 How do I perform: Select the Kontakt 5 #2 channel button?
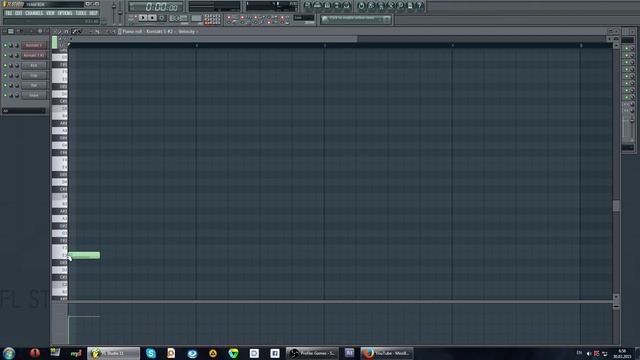pyautogui.click(x=34, y=55)
